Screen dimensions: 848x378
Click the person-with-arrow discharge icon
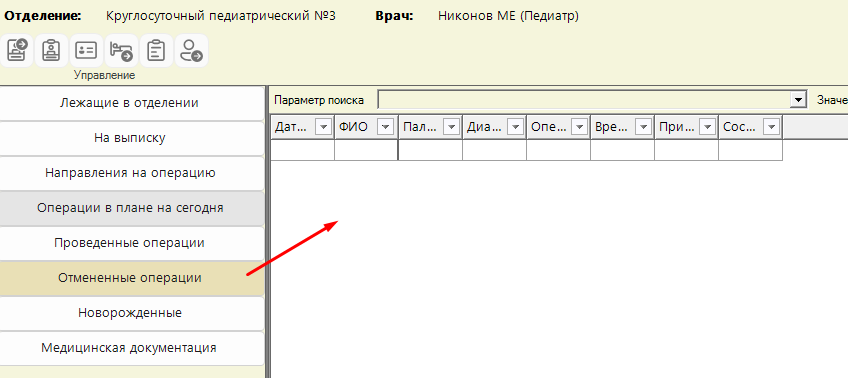tap(191, 50)
